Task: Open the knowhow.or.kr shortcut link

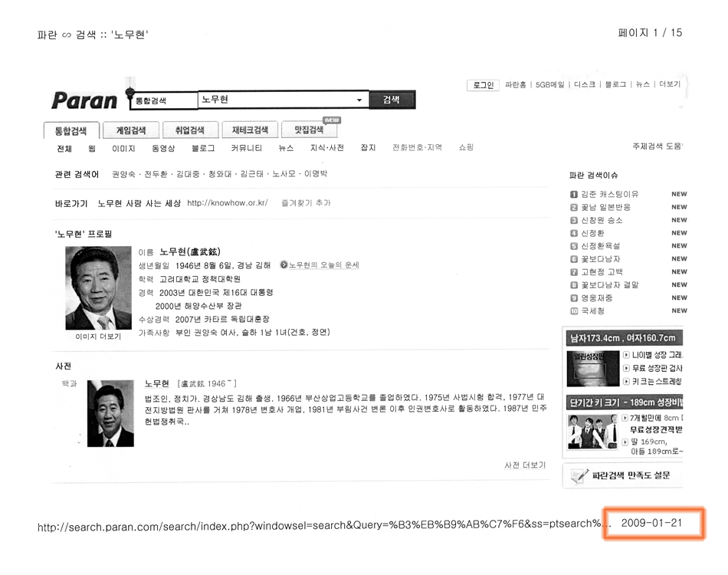Action: [227, 203]
